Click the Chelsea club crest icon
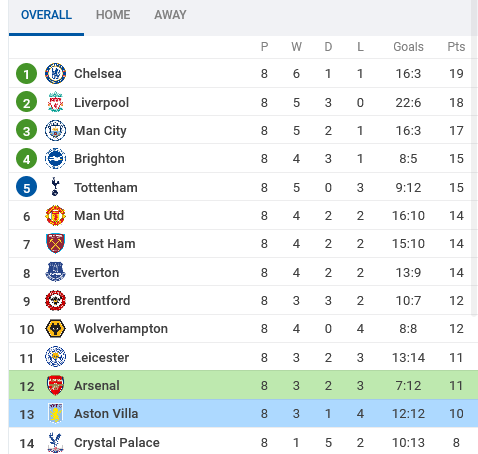 pos(55,73)
